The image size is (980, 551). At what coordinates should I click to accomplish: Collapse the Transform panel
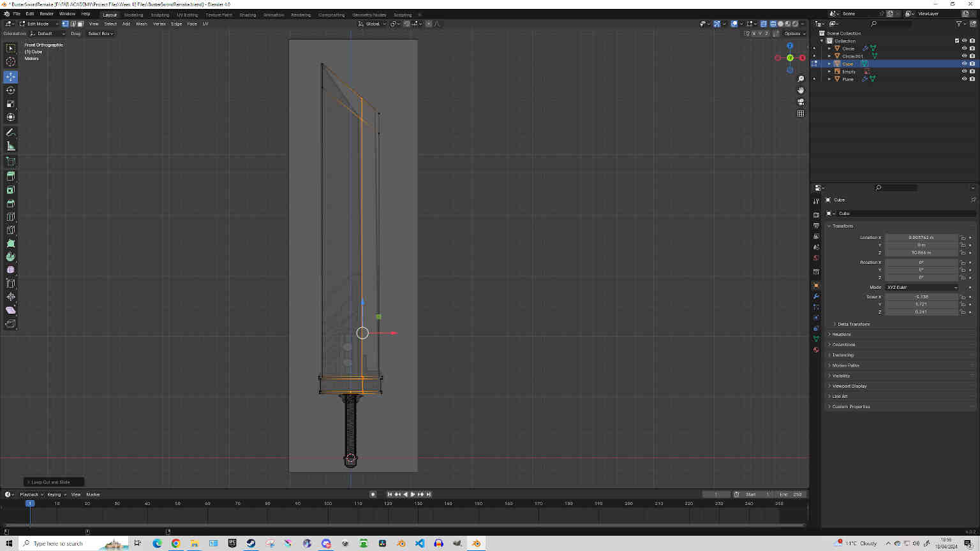[842, 226]
